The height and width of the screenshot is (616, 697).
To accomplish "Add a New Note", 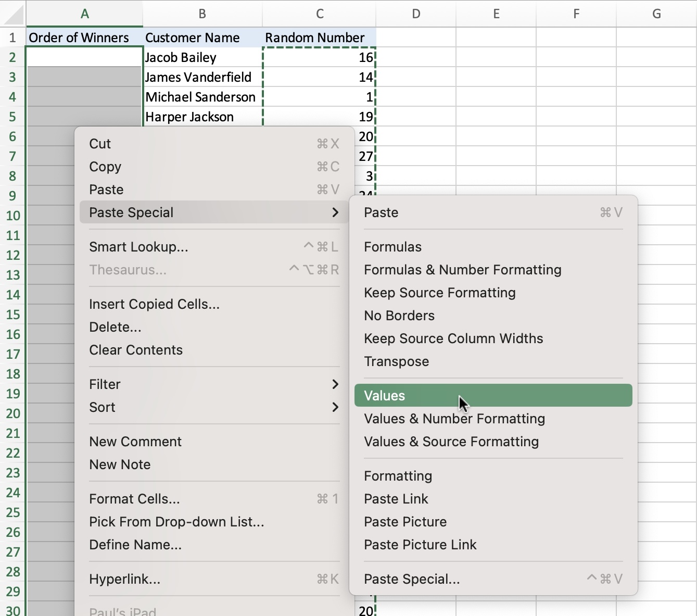I will click(x=214, y=464).
